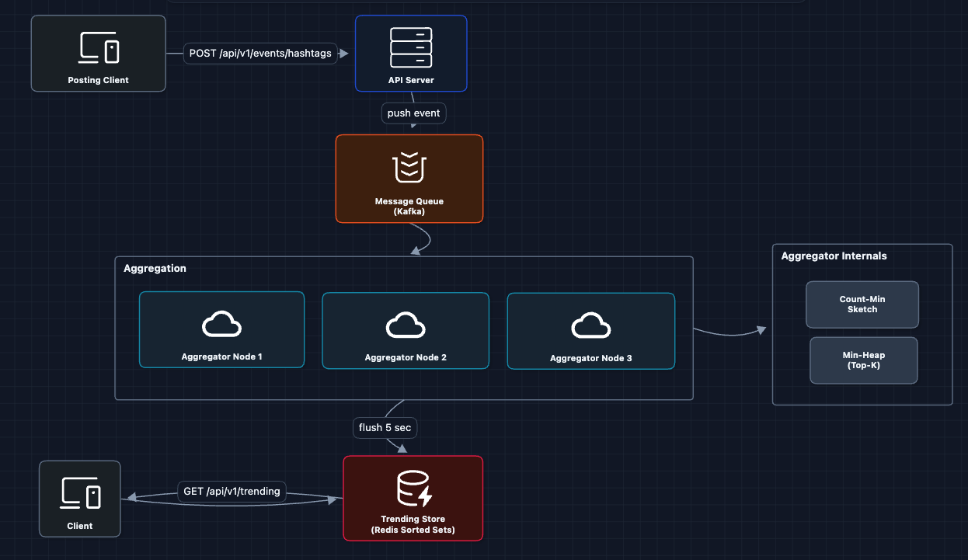Click the Posting Client device icon
The height and width of the screenshot is (560, 968).
99,47
